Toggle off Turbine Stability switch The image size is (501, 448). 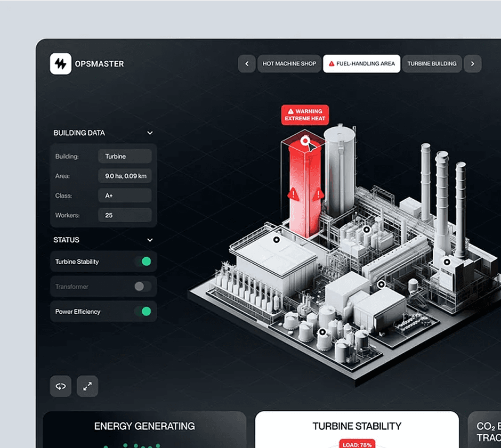pos(143,262)
